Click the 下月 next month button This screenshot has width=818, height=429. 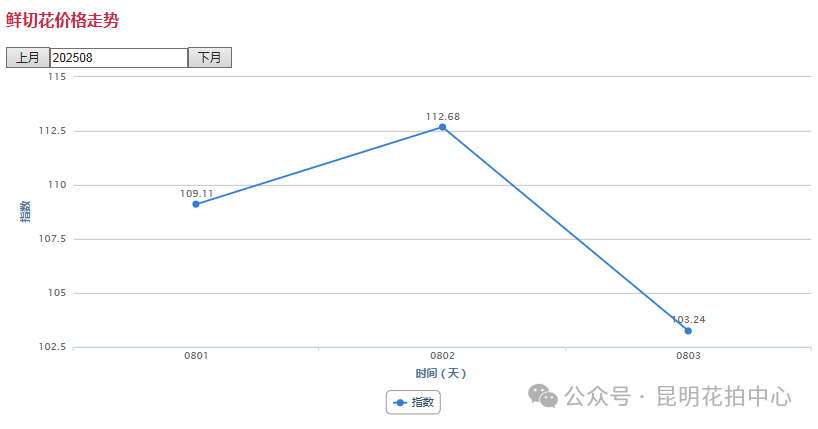click(210, 58)
